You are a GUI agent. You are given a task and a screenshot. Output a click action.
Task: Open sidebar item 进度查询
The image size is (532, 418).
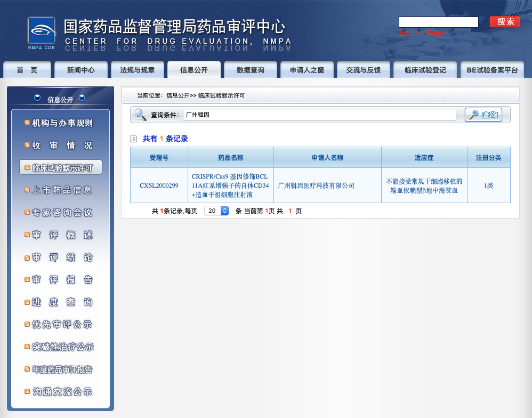tap(62, 302)
